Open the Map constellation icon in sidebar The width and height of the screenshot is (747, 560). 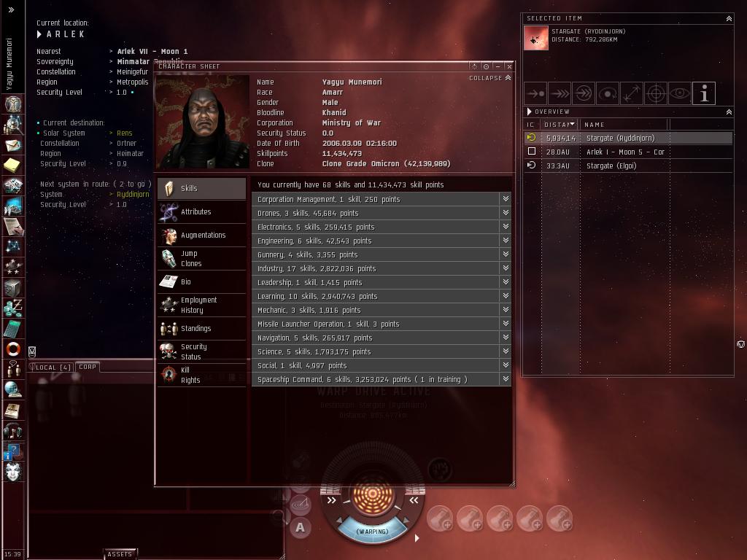pyautogui.click(x=13, y=246)
